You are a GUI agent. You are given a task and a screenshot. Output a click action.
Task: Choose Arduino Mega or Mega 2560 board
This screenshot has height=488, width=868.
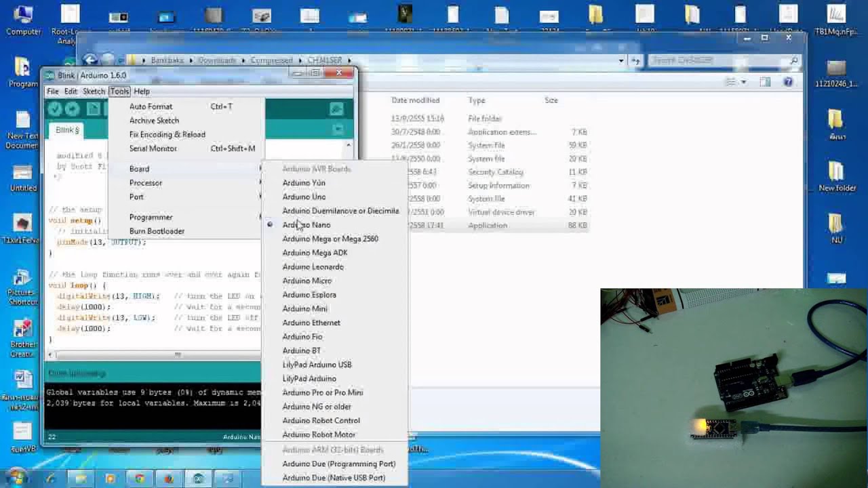(330, 239)
